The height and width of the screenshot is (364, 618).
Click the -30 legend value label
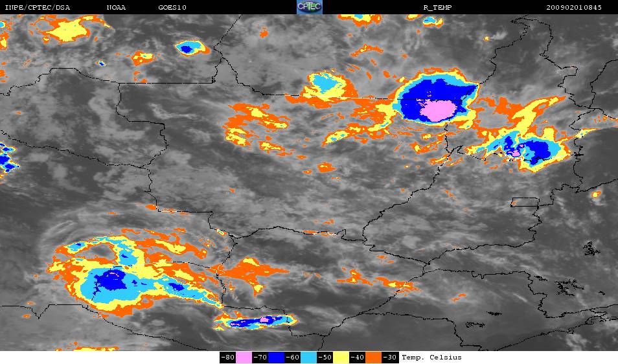[x=390, y=358]
